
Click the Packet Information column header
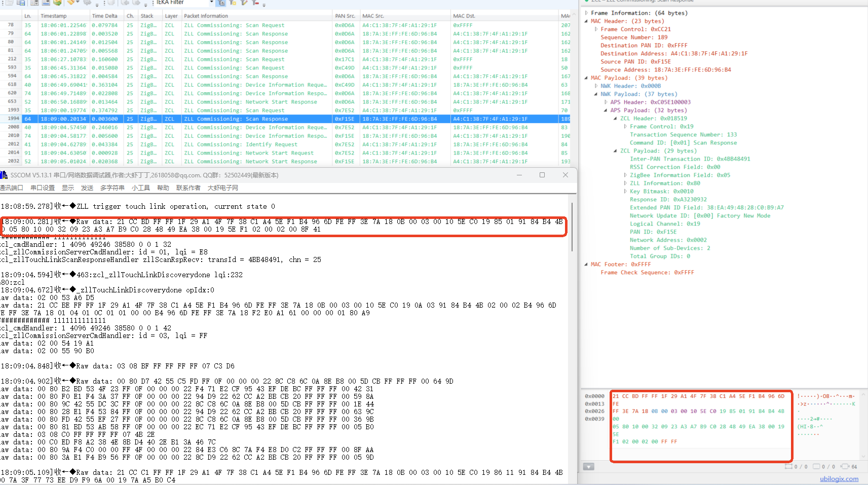257,16
